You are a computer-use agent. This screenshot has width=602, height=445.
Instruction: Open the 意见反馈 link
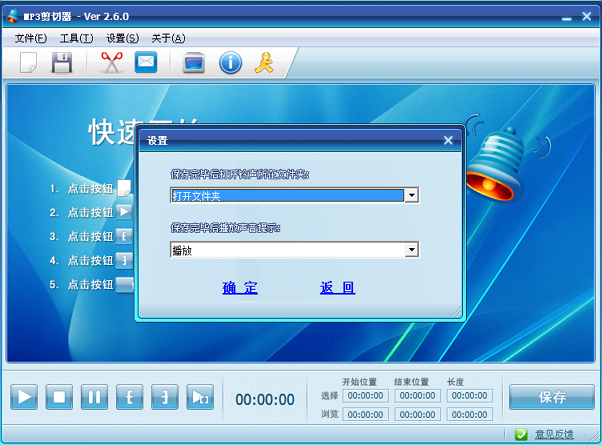tap(554, 434)
